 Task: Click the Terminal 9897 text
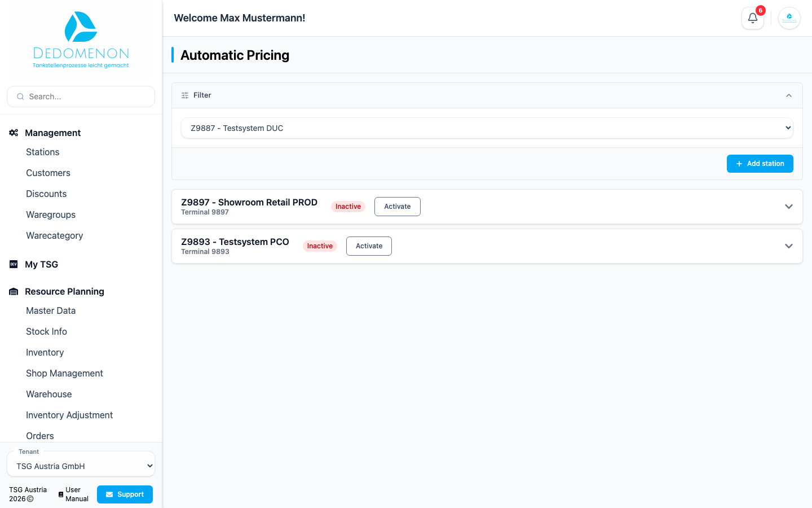(x=205, y=212)
